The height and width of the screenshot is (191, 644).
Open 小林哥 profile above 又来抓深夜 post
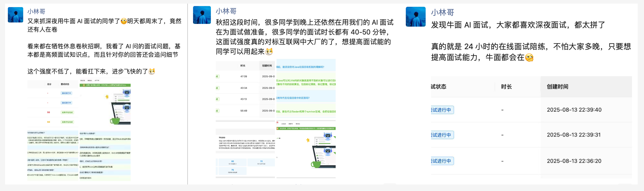(x=36, y=12)
